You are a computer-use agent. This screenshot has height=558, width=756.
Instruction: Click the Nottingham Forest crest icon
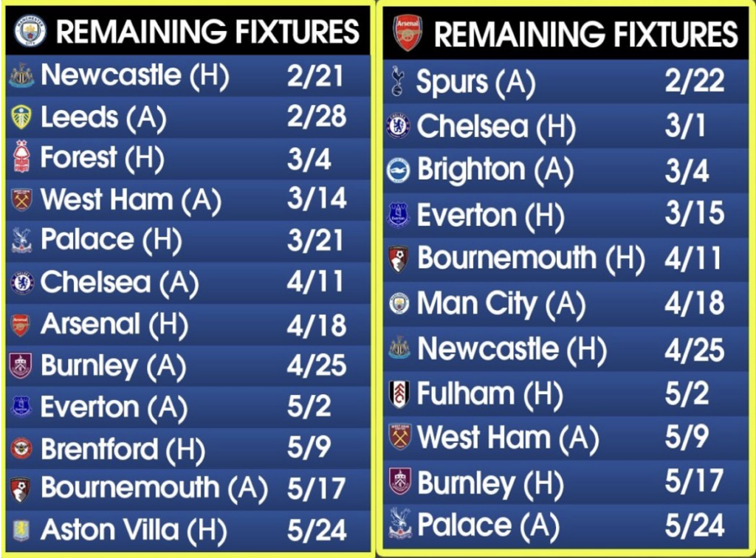coord(21,157)
